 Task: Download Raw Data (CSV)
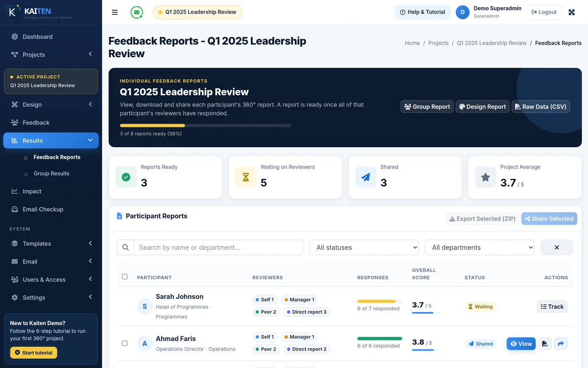pyautogui.click(x=541, y=106)
